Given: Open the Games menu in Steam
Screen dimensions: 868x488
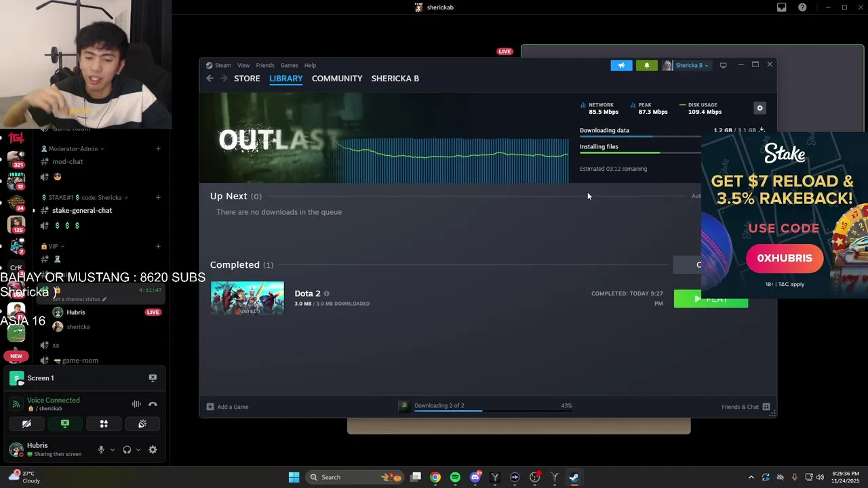Looking at the screenshot, I should (x=290, y=65).
